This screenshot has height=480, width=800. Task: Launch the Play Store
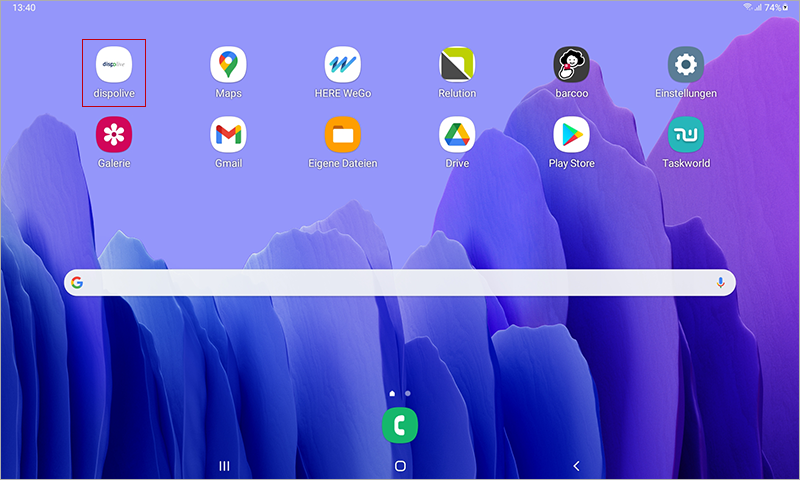pos(571,134)
